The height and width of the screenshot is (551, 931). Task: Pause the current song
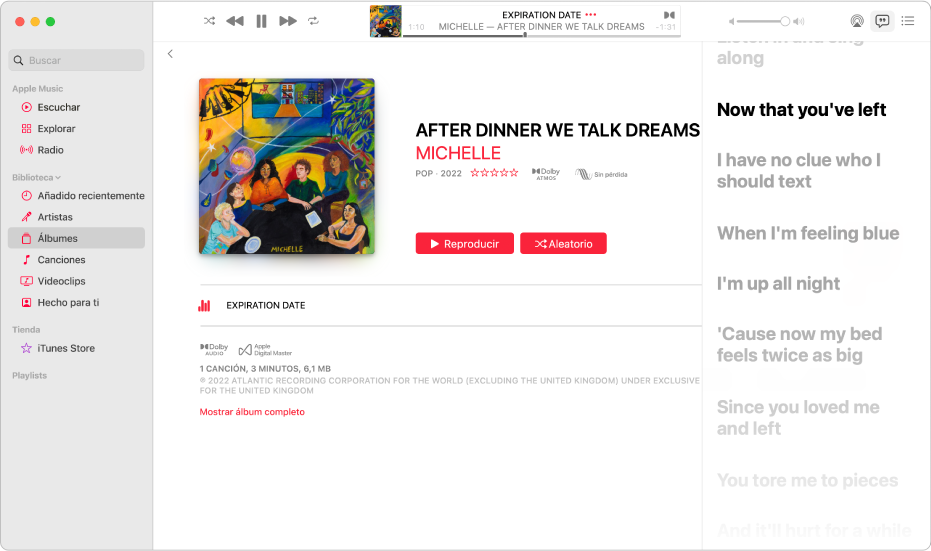(261, 21)
